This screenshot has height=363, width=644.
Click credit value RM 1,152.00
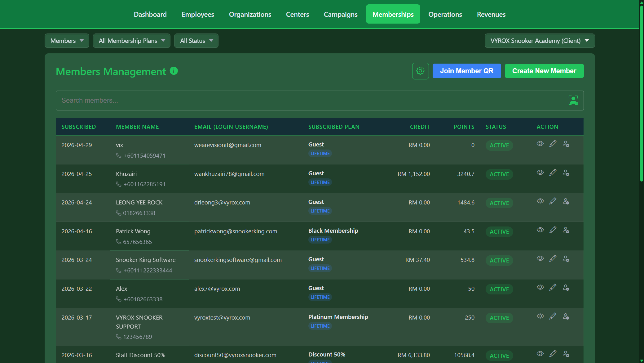click(x=414, y=174)
